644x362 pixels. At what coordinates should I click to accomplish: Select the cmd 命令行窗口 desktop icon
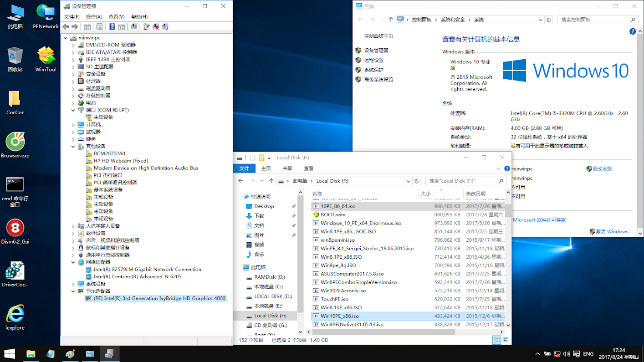[x=15, y=191]
